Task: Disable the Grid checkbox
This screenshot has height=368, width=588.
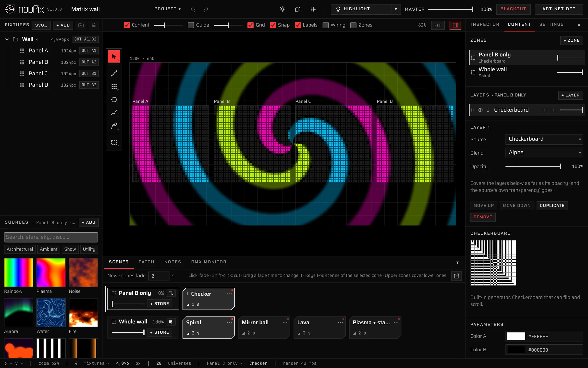Action: 250,25
